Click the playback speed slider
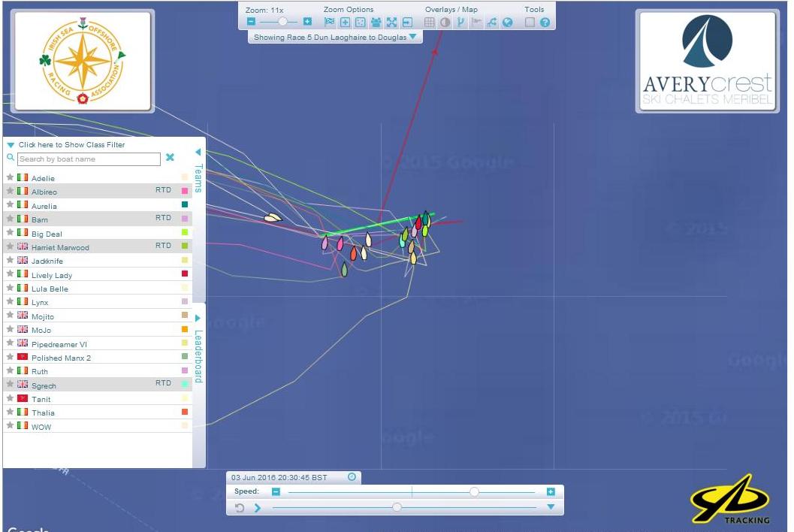 pyautogui.click(x=411, y=491)
